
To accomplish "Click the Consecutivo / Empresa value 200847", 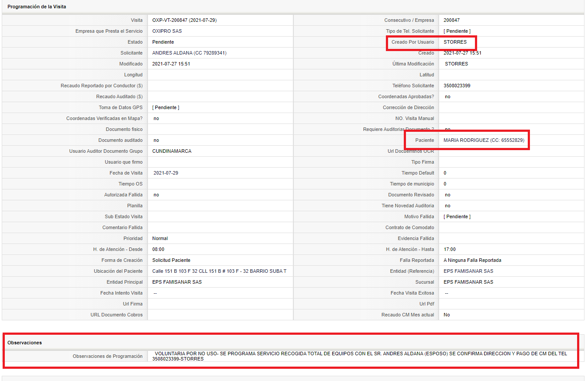I will pyautogui.click(x=452, y=20).
